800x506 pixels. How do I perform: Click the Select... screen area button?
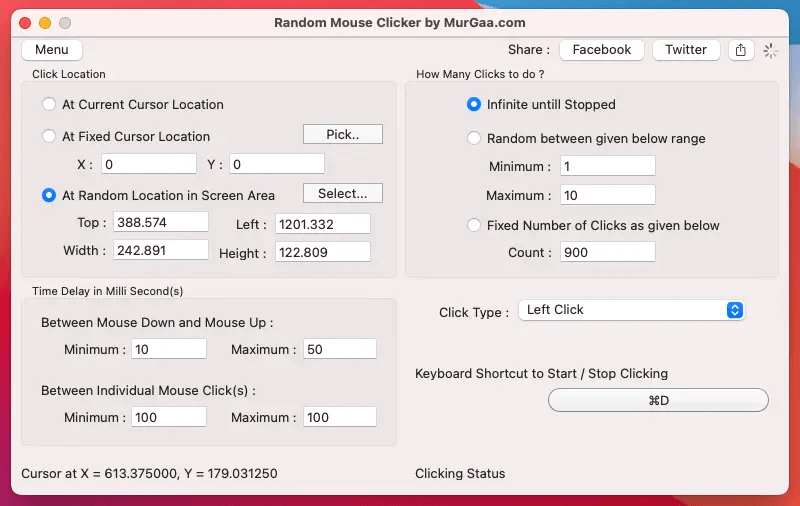[343, 193]
